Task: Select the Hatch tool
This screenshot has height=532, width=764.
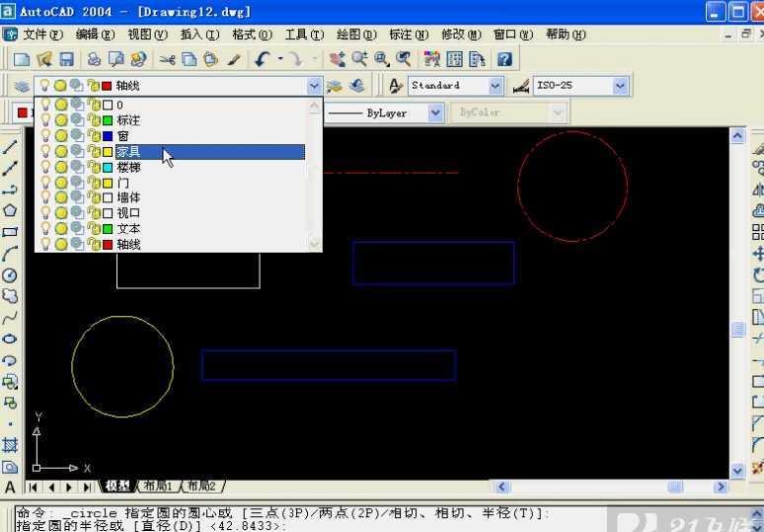Action: pos(10,445)
